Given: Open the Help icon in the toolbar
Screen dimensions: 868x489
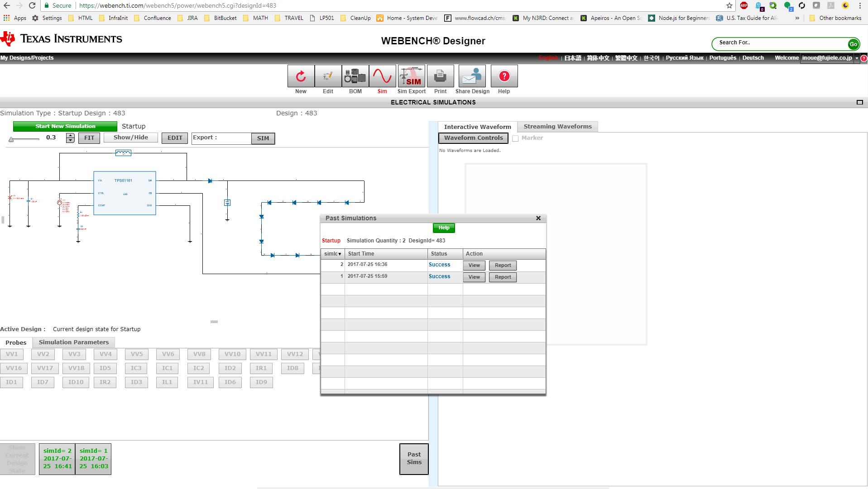Looking at the screenshot, I should (x=504, y=76).
